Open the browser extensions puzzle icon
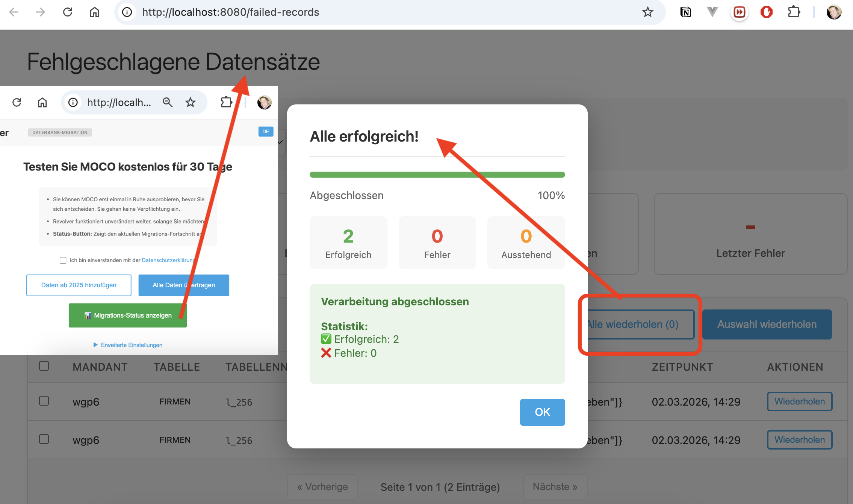The height and width of the screenshot is (504, 853). click(794, 12)
